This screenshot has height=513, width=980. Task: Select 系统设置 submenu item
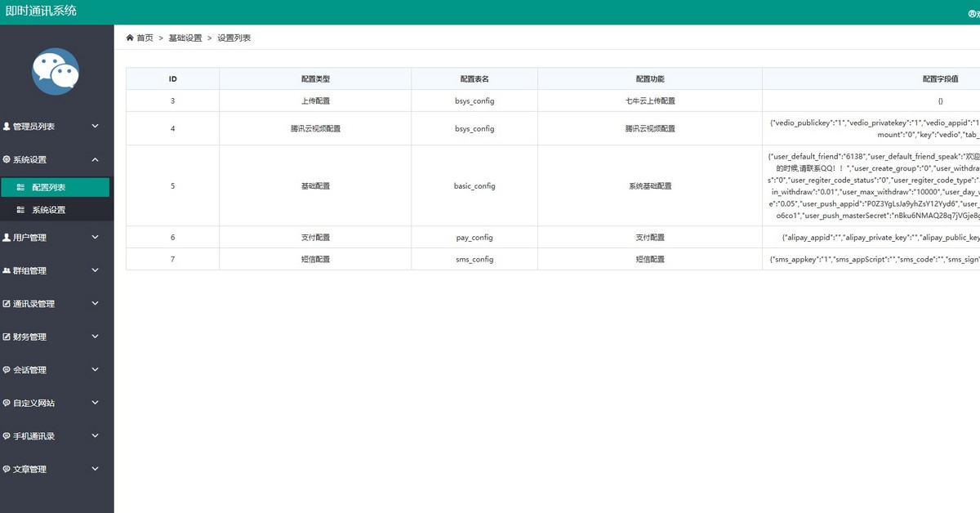(55, 210)
